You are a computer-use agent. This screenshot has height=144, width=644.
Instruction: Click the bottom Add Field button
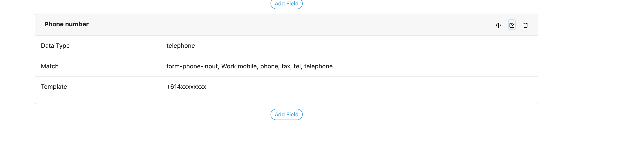(286, 114)
